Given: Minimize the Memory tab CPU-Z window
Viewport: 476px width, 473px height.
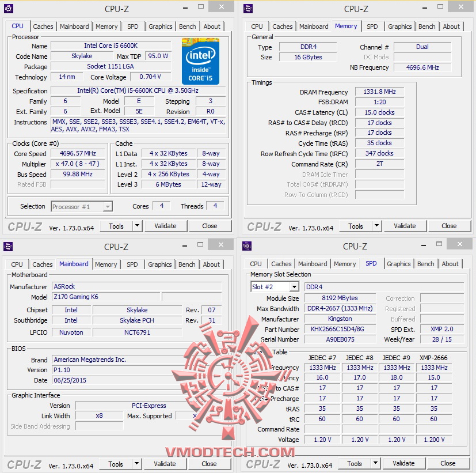Looking at the screenshot, I should [x=425, y=7].
